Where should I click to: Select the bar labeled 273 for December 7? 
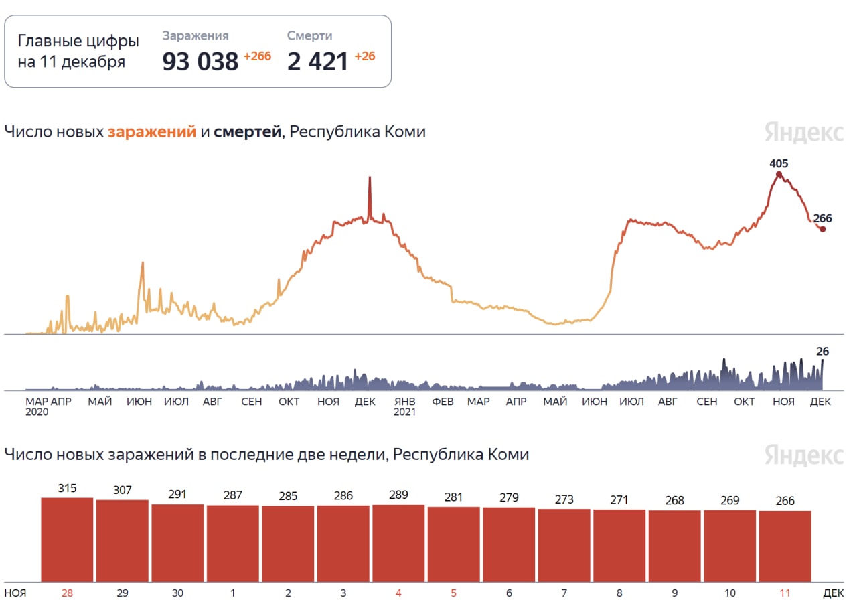click(564, 545)
